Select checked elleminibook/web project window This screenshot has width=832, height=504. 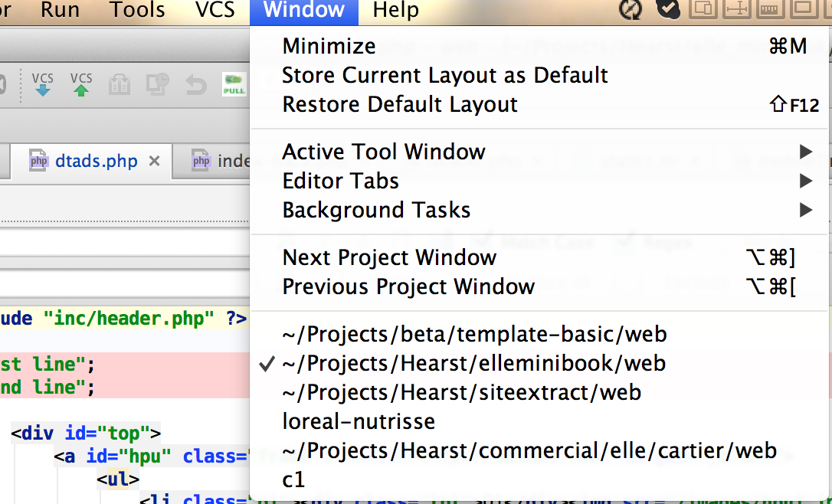[x=539, y=363]
